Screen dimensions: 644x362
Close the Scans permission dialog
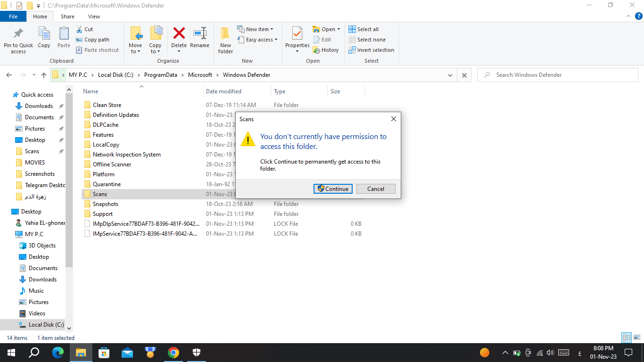coord(394,119)
